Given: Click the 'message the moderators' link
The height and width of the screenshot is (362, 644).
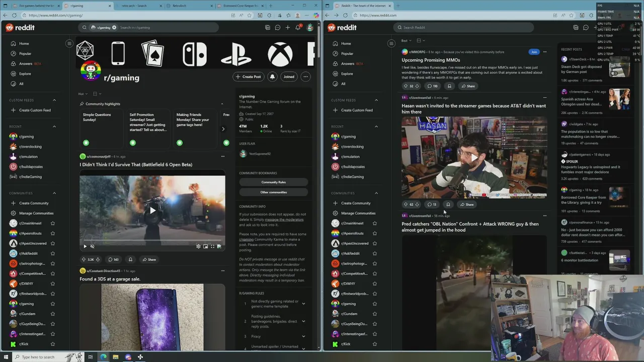Looking at the screenshot, I should click(284, 220).
